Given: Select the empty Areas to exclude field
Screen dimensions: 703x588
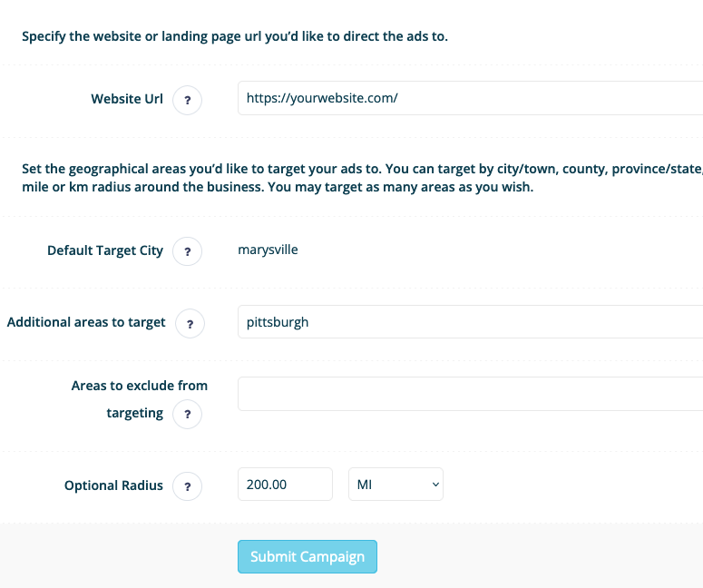Looking at the screenshot, I should (470, 394).
